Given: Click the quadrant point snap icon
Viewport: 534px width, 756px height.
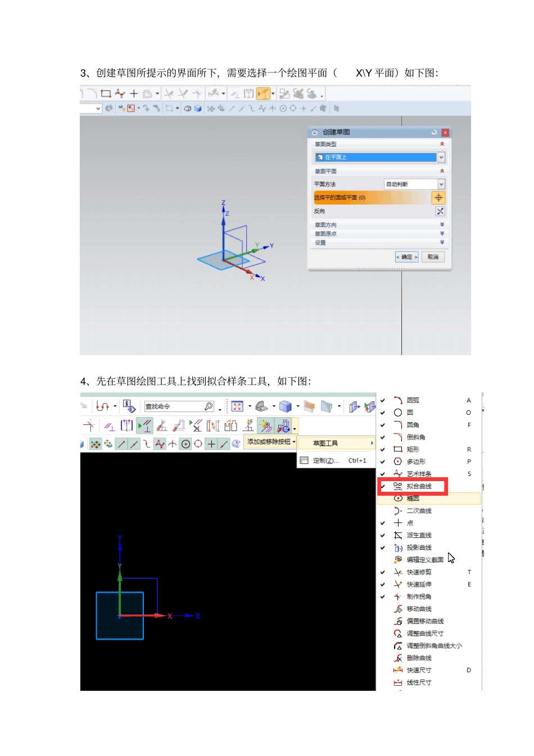Looking at the screenshot, I should pyautogui.click(x=198, y=444).
